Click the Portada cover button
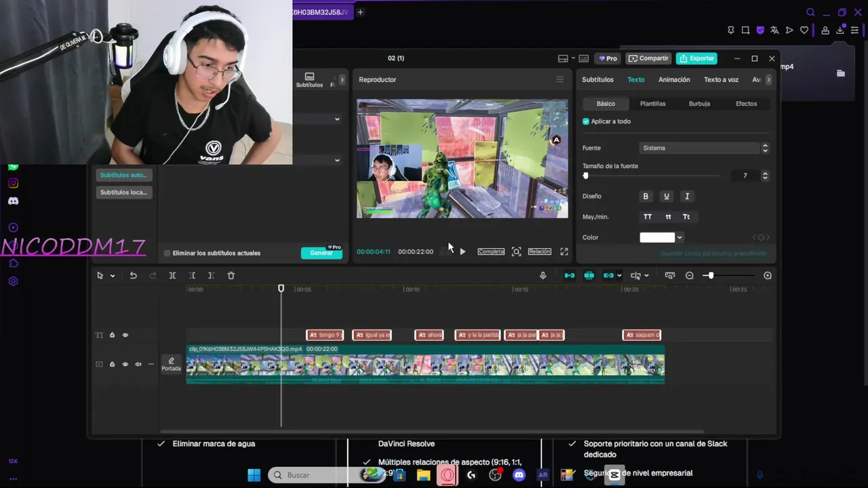This screenshot has width=868, height=488. [171, 365]
